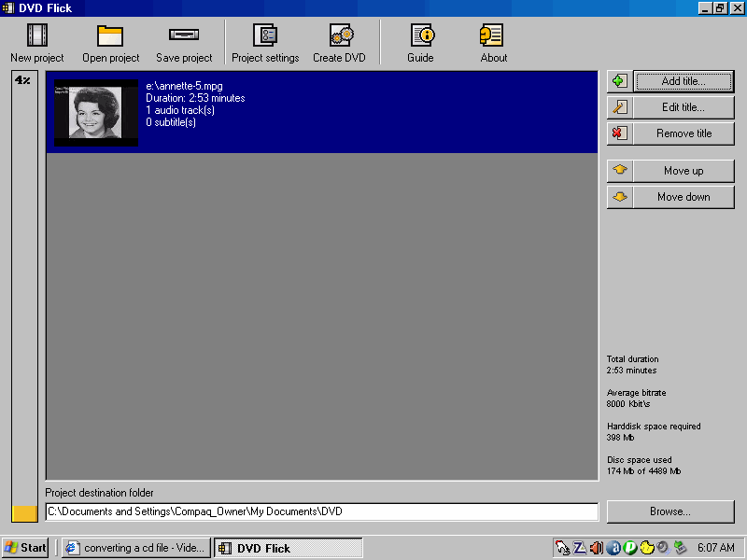Viewport: 747px width, 560px height.
Task: Click the Move up button
Action: (x=684, y=171)
